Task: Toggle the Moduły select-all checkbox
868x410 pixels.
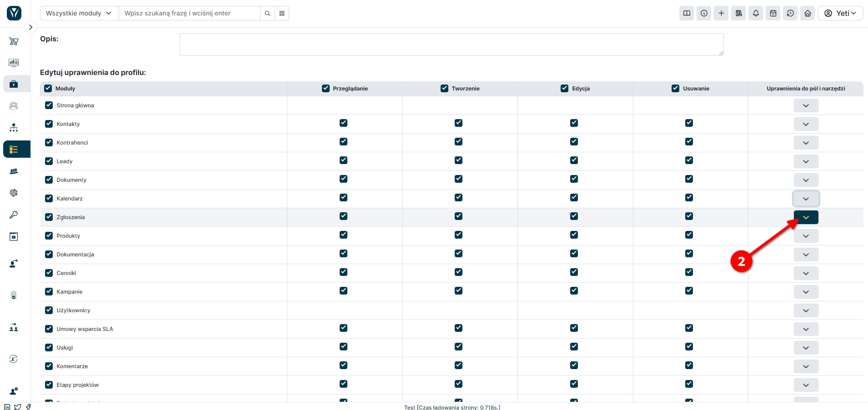Action: click(48, 88)
